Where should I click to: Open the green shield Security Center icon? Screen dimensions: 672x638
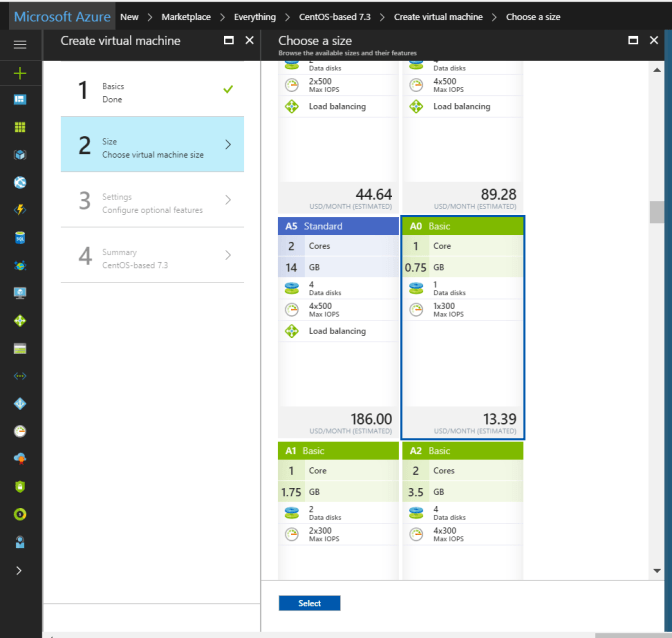coord(20,486)
